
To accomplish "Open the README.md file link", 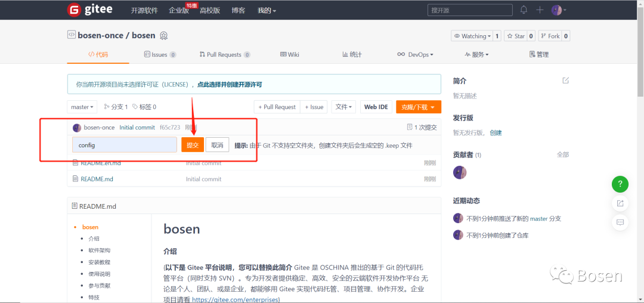I will pyautogui.click(x=97, y=179).
